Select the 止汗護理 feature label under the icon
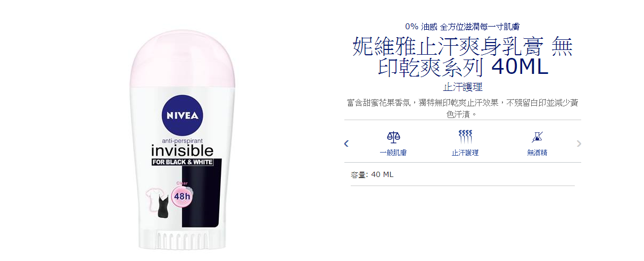This screenshot has width=644, height=261. [465, 153]
